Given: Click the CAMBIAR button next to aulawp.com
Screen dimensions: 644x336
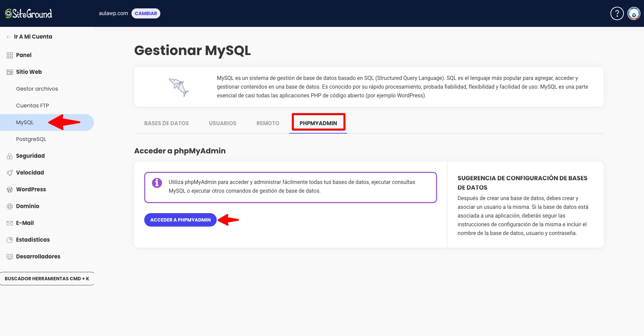Looking at the screenshot, I should pos(146,13).
